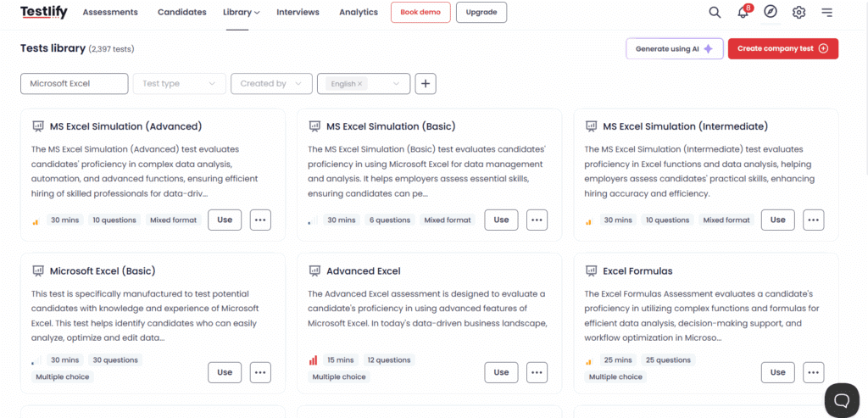Screen dimensions: 868x418
Task: Click the Advanced Excel presentation icon
Action: click(x=314, y=270)
